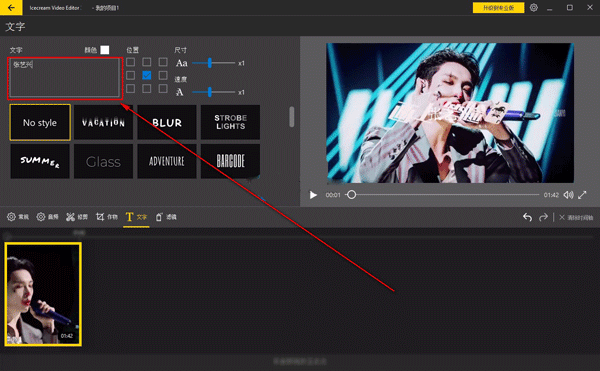This screenshot has height=371, width=600.
Task: Open the crop tab
Action: tap(107, 217)
